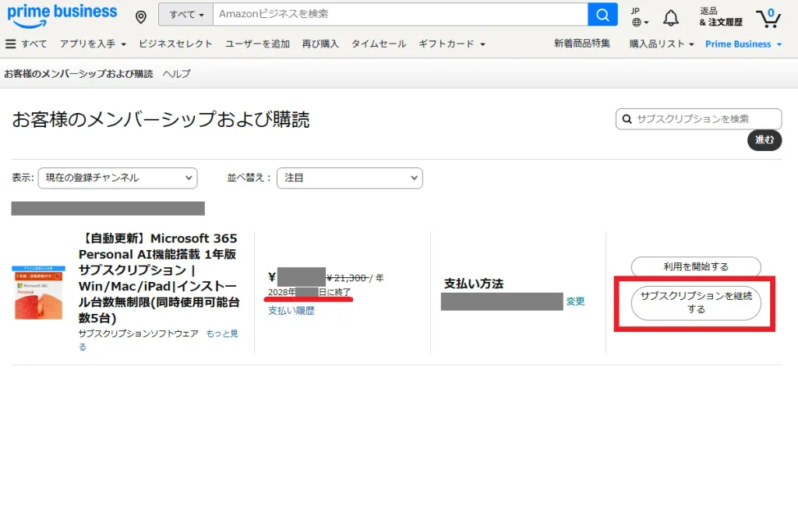798x532 pixels.
Task: Click the 進む button
Action: 764,140
